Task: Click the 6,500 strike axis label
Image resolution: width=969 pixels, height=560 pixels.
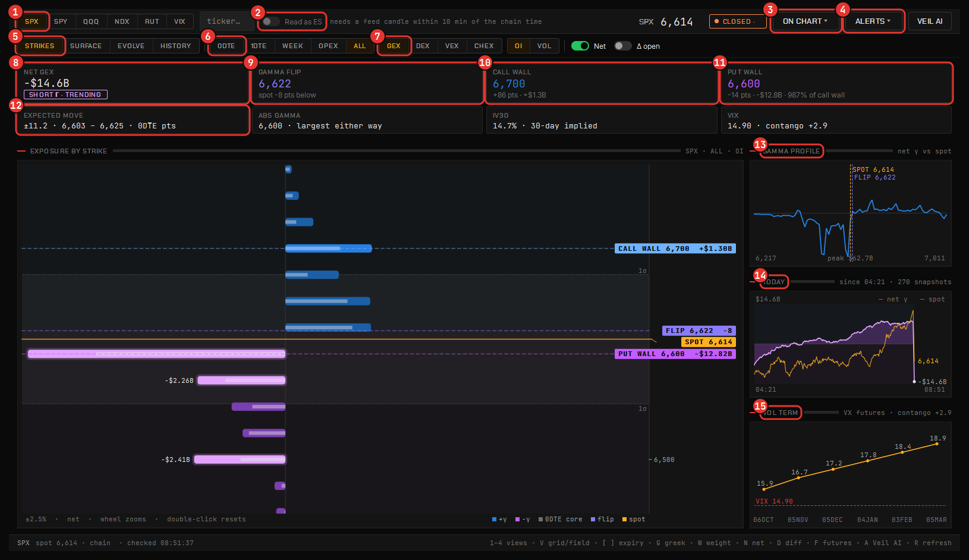Action: tap(664, 460)
